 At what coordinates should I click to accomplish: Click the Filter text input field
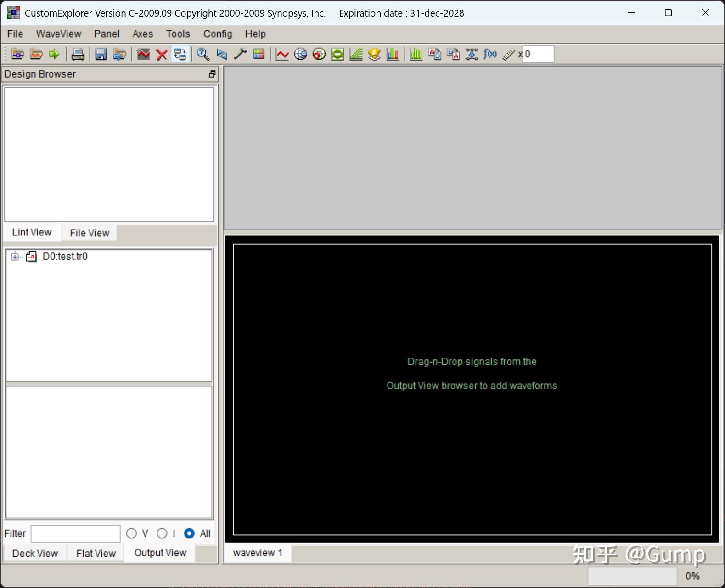[x=76, y=533]
